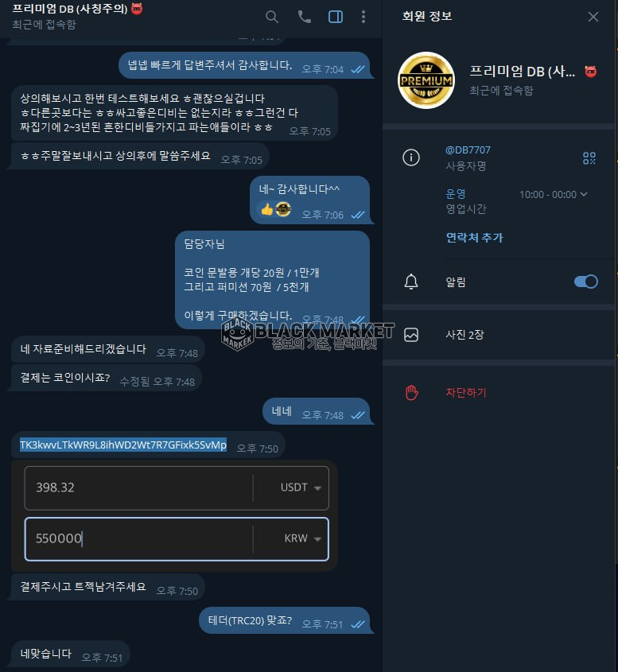Toggle the side panel layout icon
This screenshot has height=672, width=618.
pyautogui.click(x=336, y=17)
